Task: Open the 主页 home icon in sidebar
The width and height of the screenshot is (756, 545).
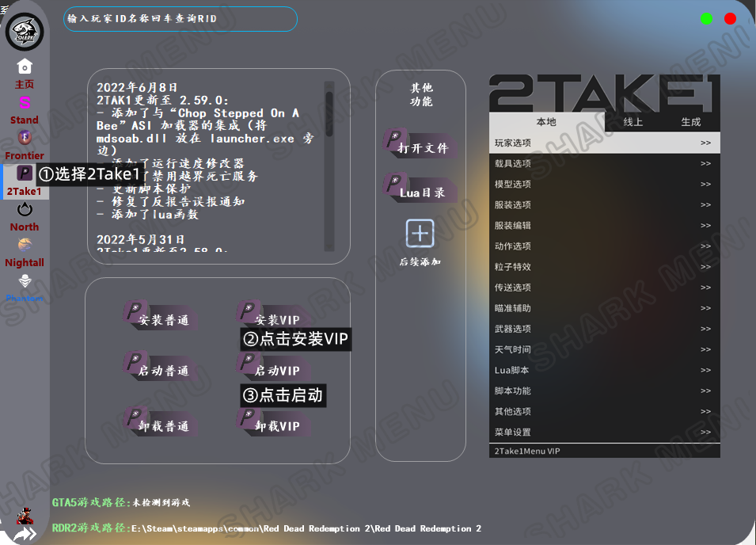Action: coord(25,67)
